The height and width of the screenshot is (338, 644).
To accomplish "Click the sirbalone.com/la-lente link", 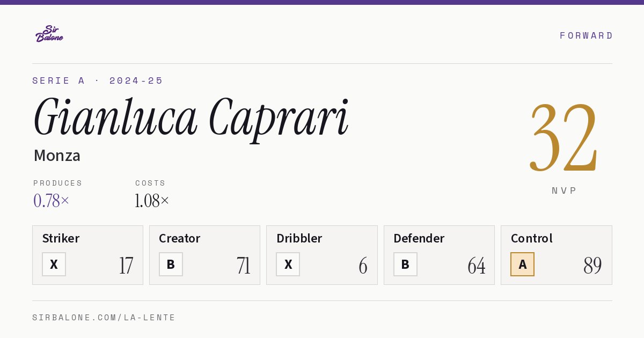I will tap(104, 318).
